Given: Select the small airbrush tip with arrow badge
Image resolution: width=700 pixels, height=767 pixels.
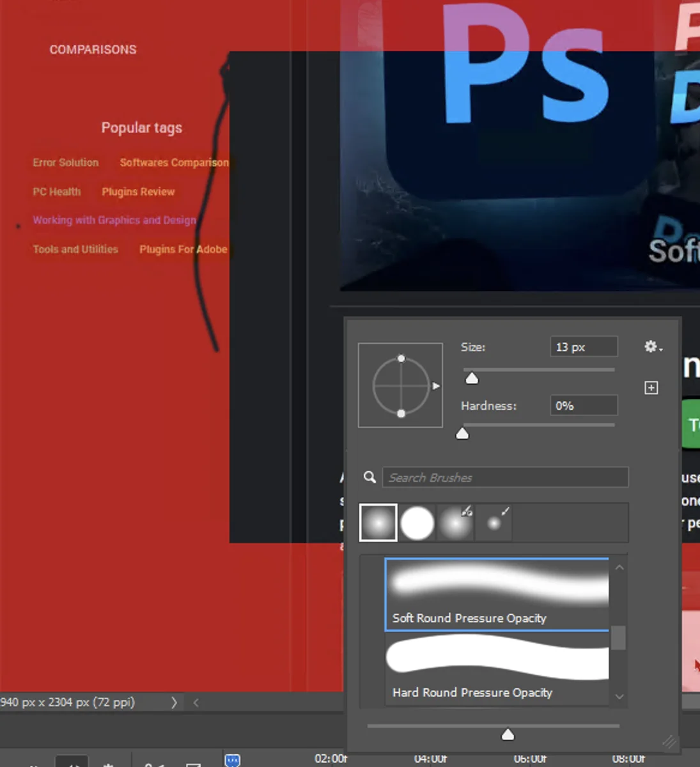Looking at the screenshot, I should [494, 522].
